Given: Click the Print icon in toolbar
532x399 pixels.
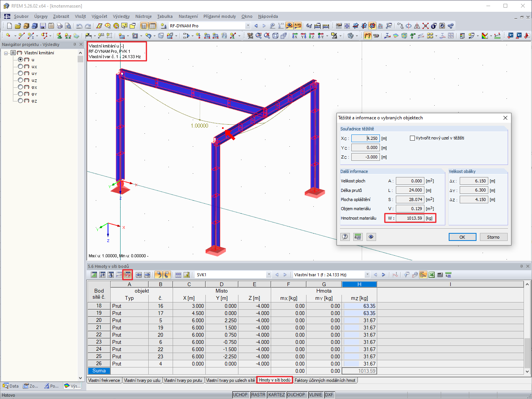Looking at the screenshot, I should [x=60, y=26].
